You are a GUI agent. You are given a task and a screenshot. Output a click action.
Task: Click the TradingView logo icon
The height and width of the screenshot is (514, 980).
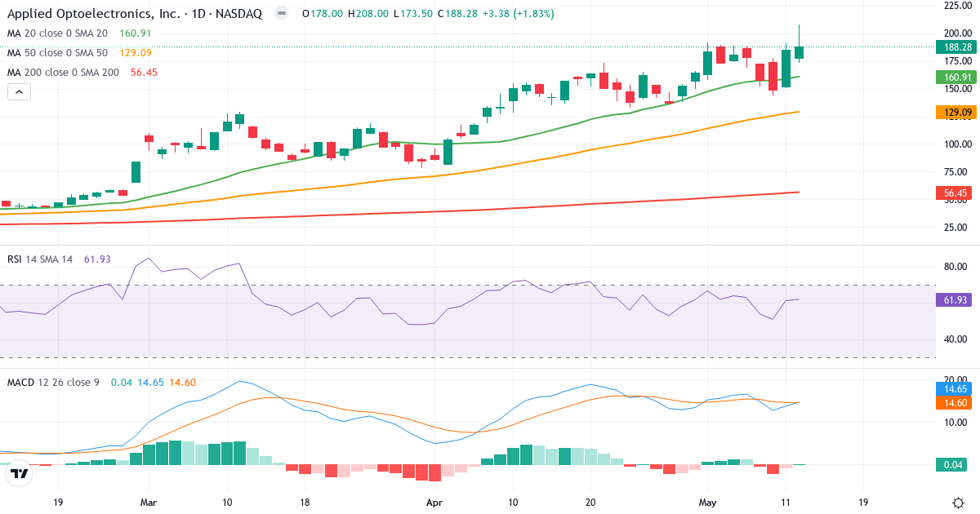20,472
